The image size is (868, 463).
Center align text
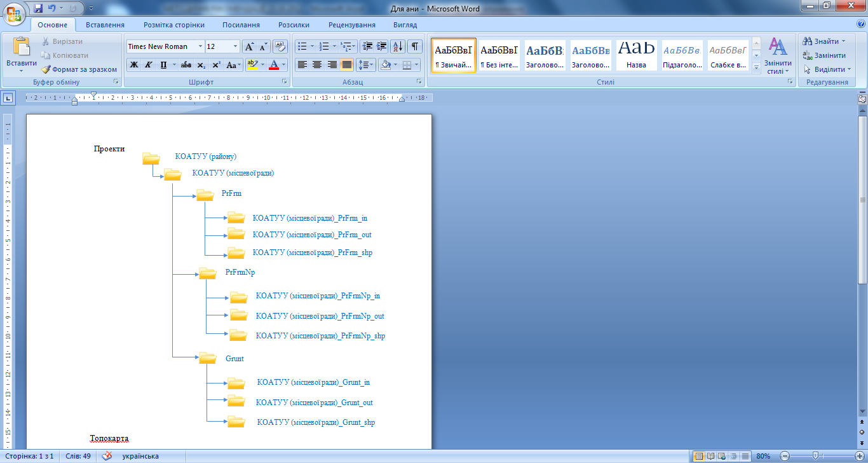(317, 65)
